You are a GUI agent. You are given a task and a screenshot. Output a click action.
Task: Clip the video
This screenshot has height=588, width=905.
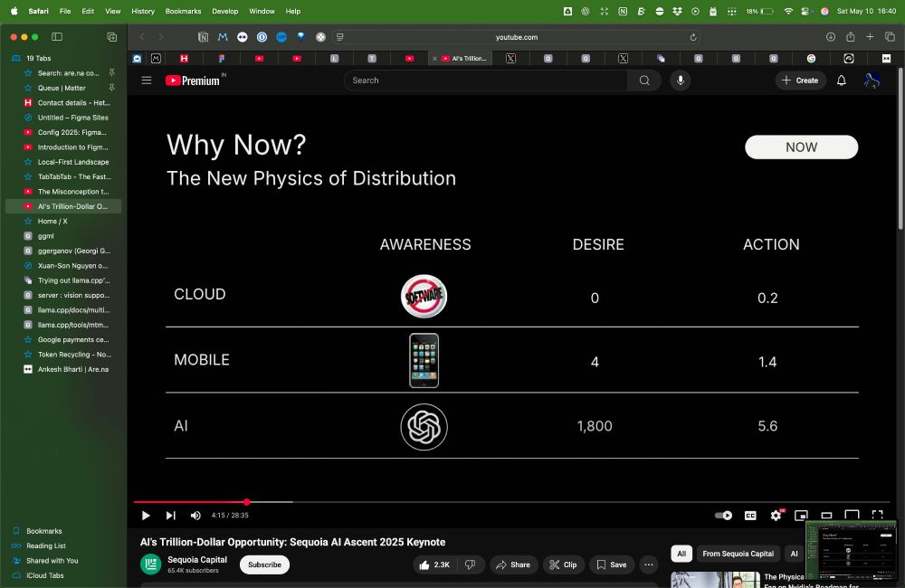(563, 564)
